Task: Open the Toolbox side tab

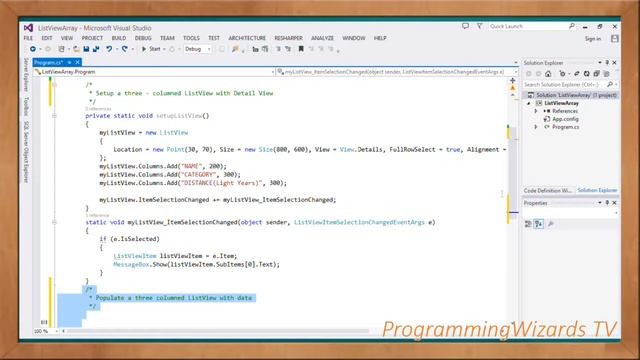Action: 26,107
